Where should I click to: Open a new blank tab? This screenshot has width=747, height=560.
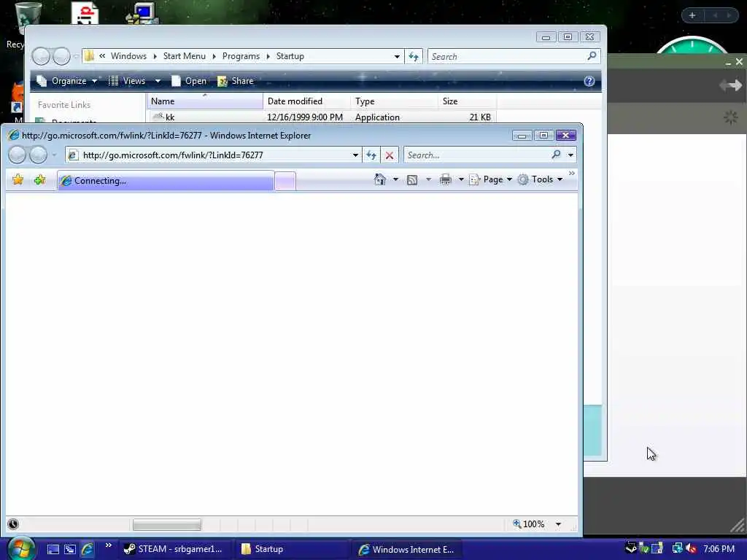(x=285, y=182)
